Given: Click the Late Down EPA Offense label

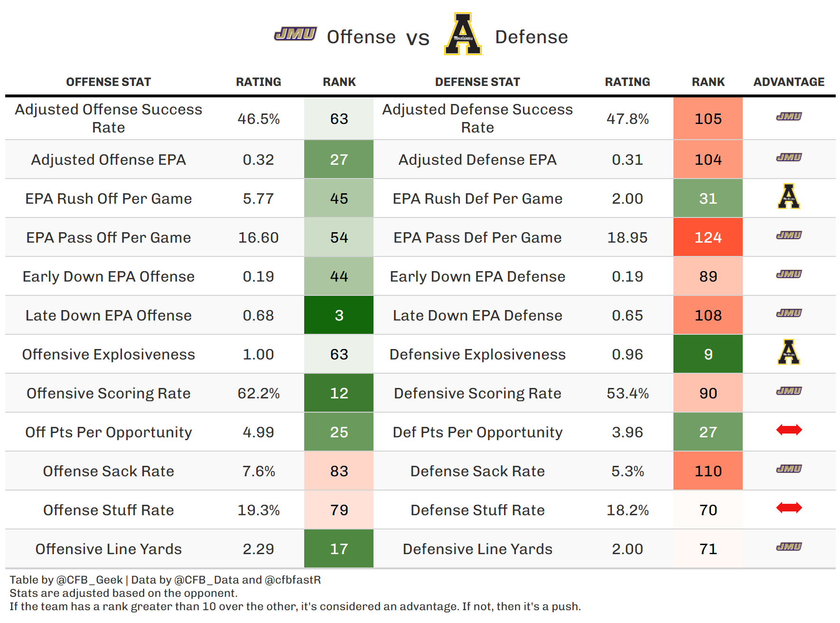Looking at the screenshot, I should click(108, 315).
